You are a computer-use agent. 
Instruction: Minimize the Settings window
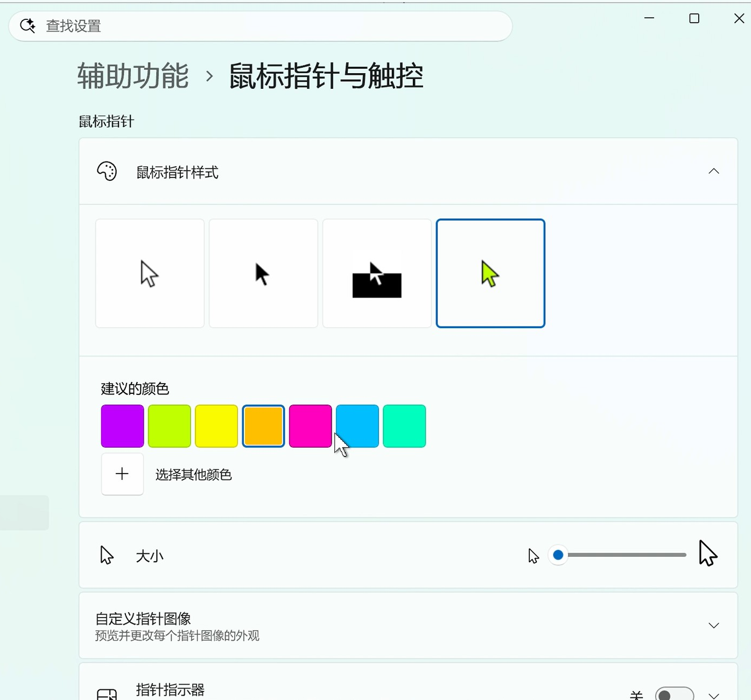pyautogui.click(x=649, y=18)
